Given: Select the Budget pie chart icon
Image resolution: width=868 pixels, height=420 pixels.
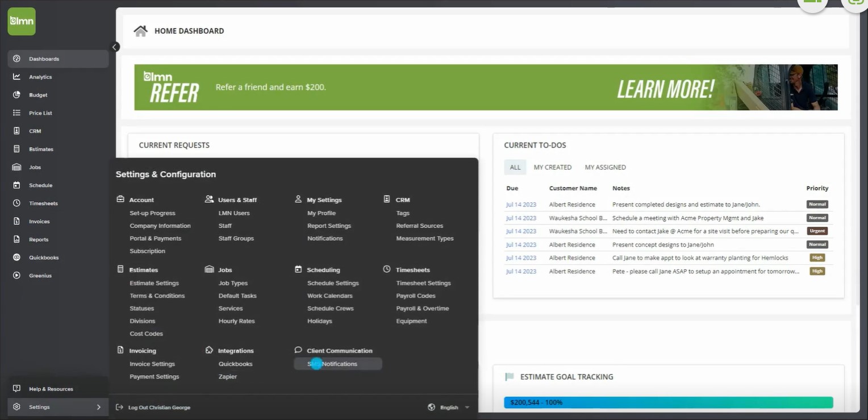Looking at the screenshot, I should (17, 95).
